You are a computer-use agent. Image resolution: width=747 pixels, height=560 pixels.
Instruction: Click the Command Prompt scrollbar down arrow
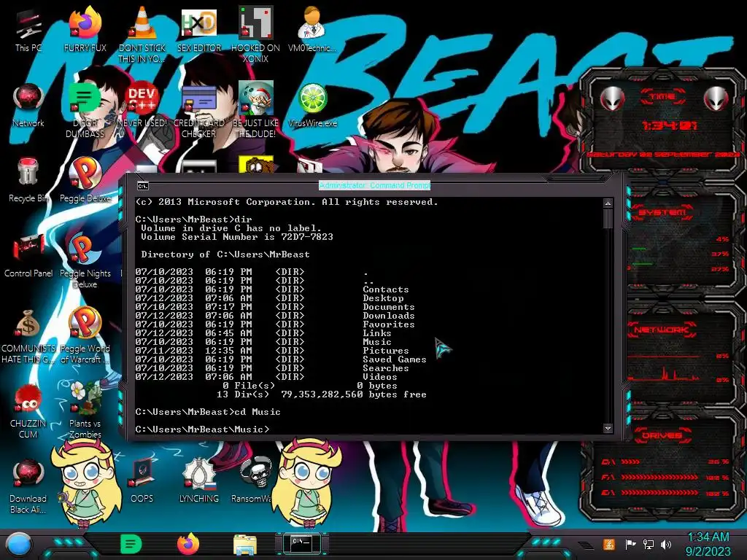(608, 428)
